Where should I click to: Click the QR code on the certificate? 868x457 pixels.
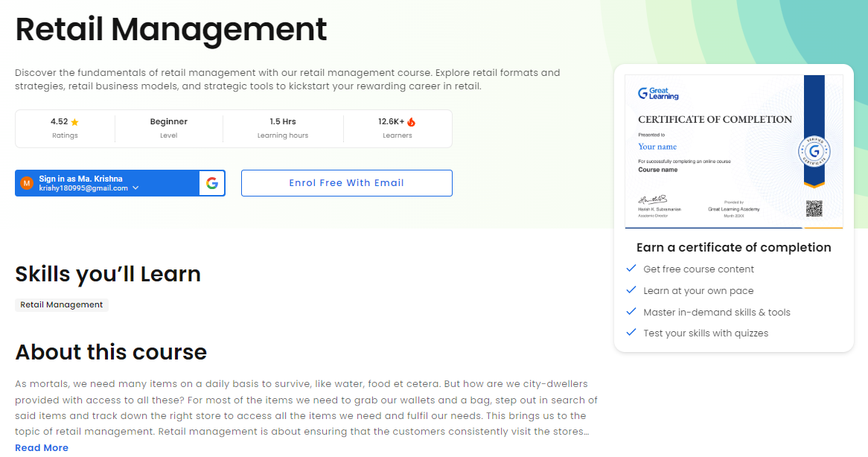[814, 208]
